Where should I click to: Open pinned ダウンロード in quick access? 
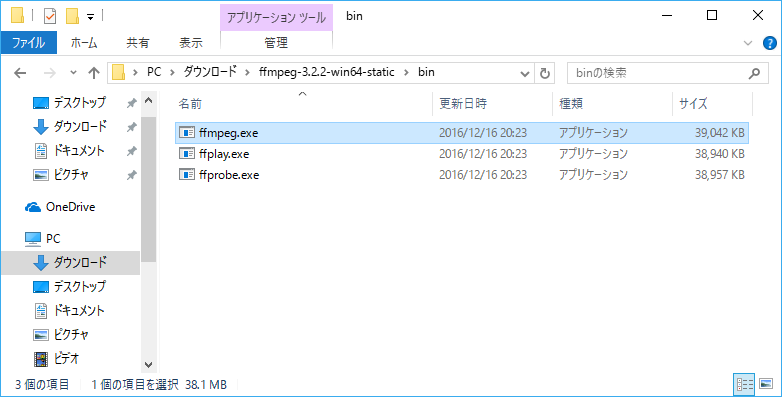[x=80, y=127]
